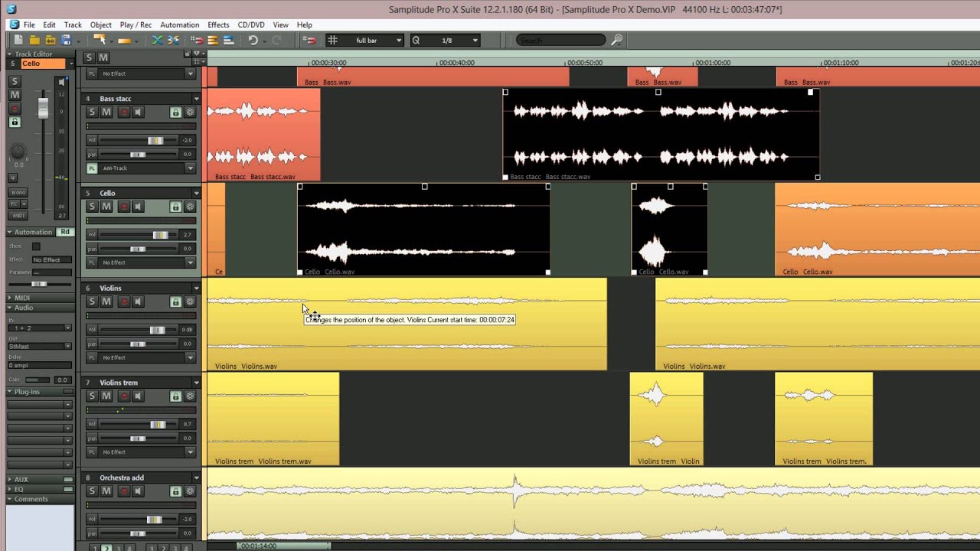
Task: Open freeze snowflake settings on Cello track
Action: pyautogui.click(x=190, y=207)
